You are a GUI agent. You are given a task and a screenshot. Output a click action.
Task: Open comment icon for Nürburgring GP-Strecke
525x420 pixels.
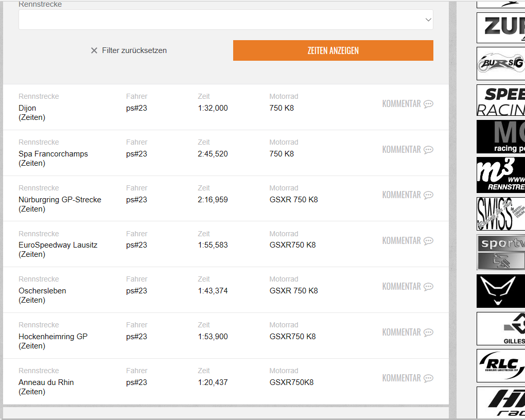428,195
